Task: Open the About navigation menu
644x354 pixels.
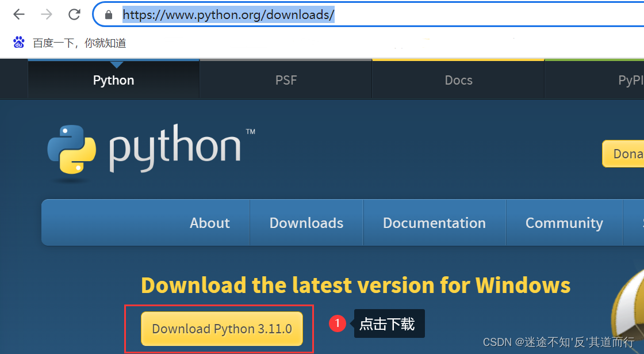Action: (x=209, y=223)
